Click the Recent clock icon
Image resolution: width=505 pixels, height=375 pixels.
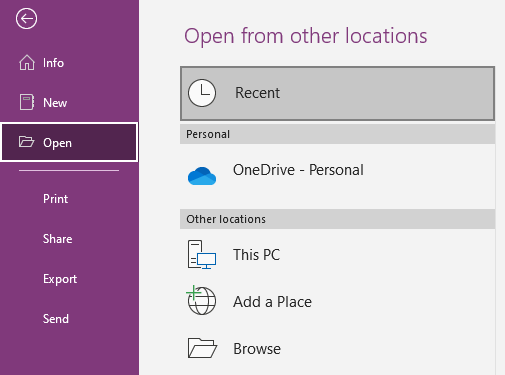pos(202,93)
